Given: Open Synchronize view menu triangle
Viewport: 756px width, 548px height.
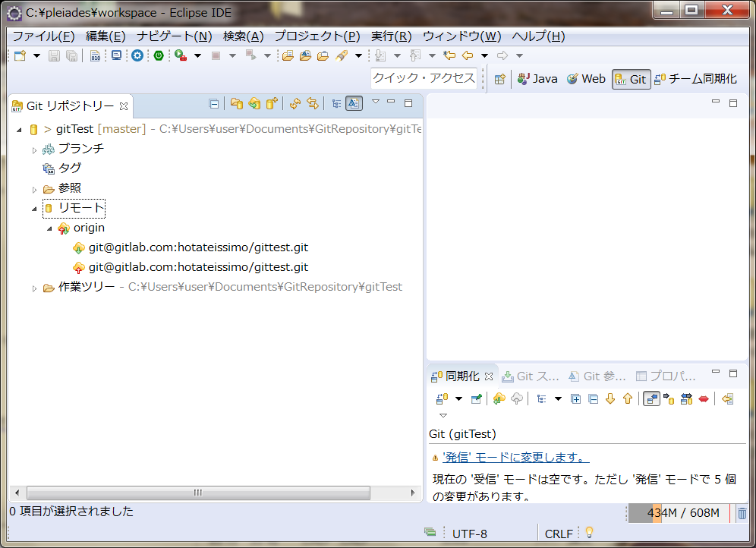Looking at the screenshot, I should pyautogui.click(x=443, y=415).
